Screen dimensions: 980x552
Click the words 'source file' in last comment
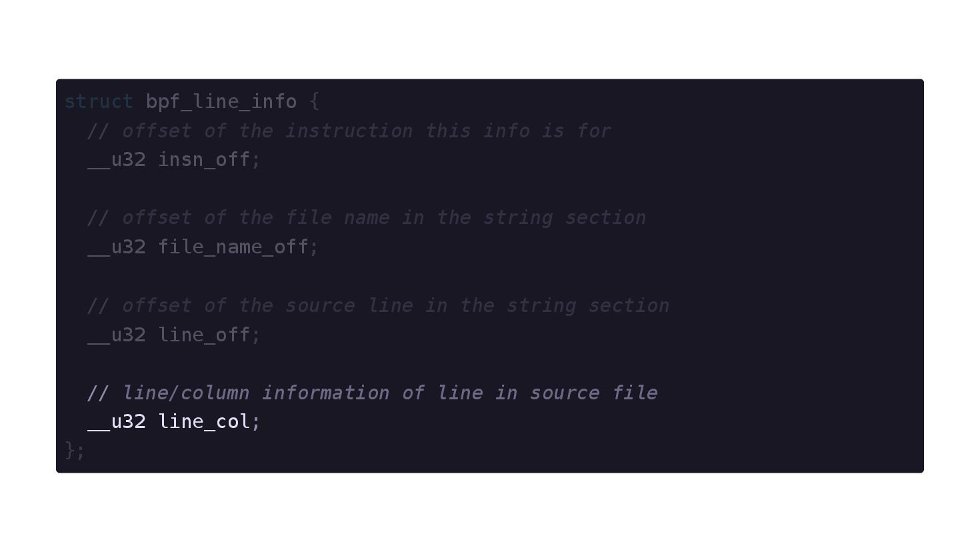tap(594, 393)
